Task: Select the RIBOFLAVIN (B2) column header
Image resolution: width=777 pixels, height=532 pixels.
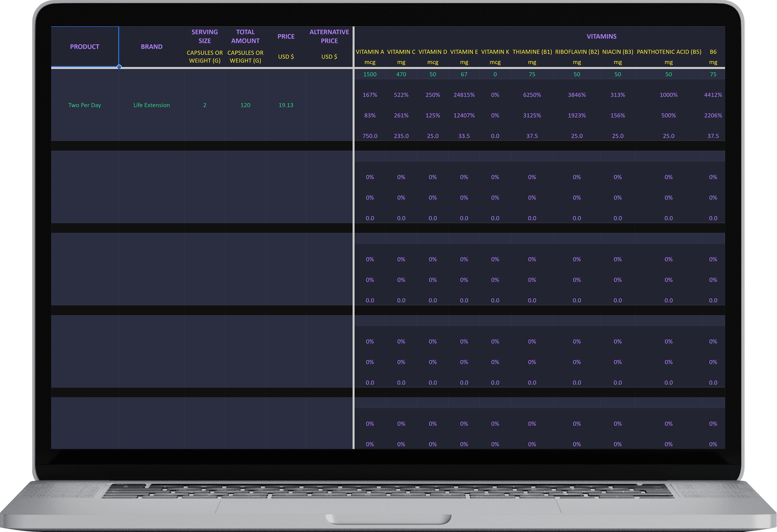Action: point(577,52)
